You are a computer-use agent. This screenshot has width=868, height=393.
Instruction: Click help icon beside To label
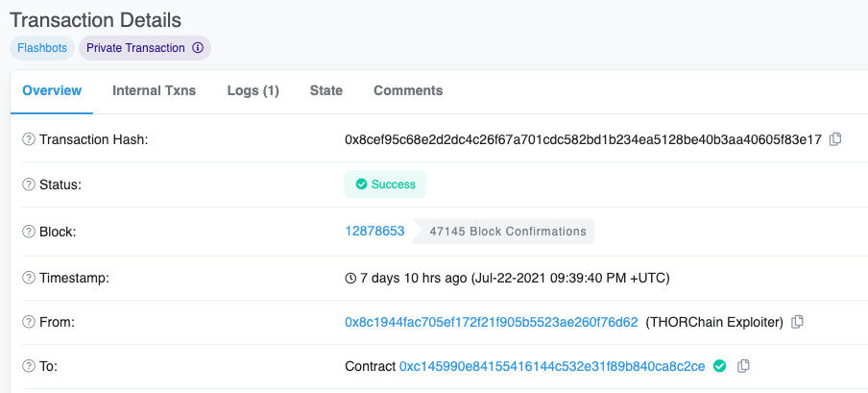point(28,367)
